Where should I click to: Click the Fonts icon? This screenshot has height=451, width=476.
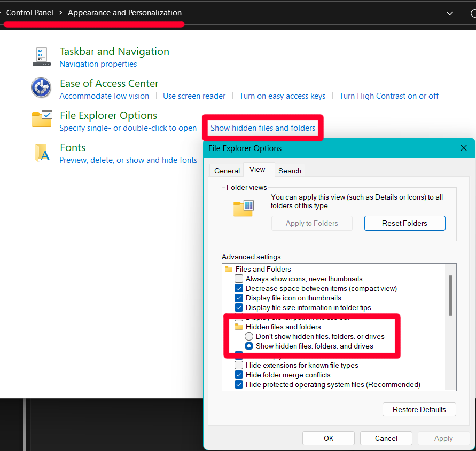(42, 152)
